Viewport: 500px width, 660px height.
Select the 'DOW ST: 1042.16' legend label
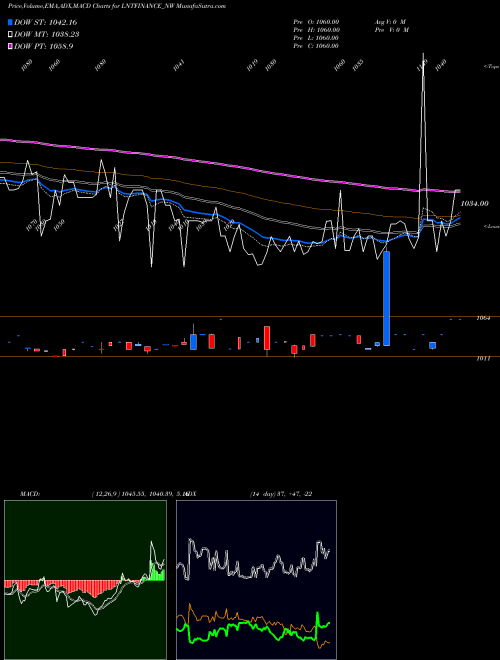(45, 22)
